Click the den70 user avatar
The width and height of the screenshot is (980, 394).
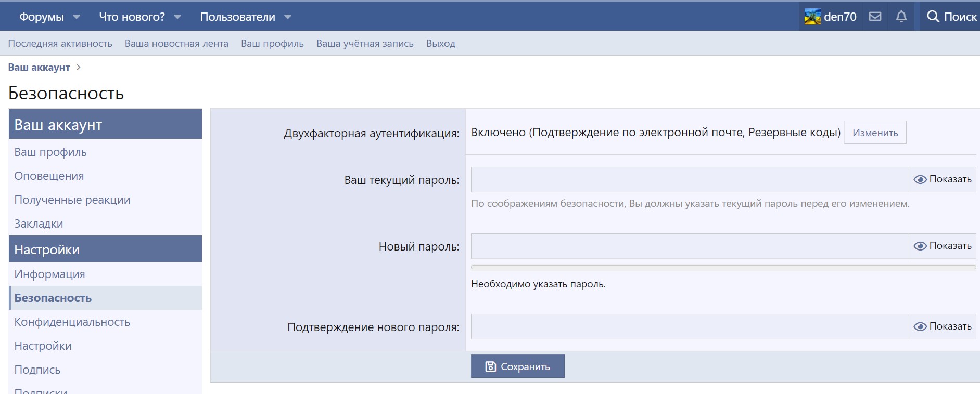(x=812, y=17)
